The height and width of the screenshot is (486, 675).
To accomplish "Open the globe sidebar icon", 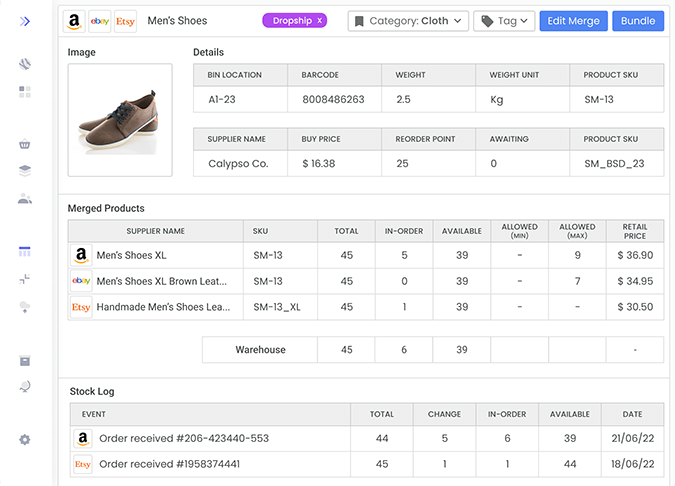I will (25, 387).
